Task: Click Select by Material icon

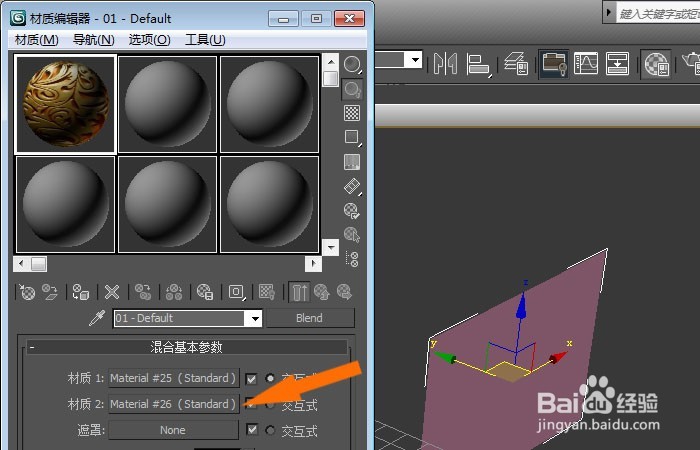Action: pyautogui.click(x=352, y=234)
